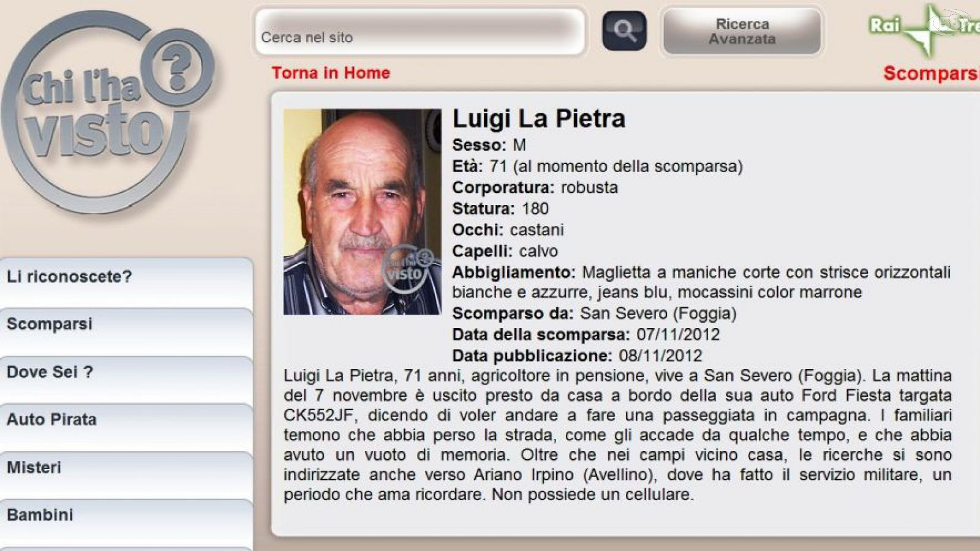Click the question mark in the logo
The width and height of the screenshot is (980, 551).
tap(177, 69)
